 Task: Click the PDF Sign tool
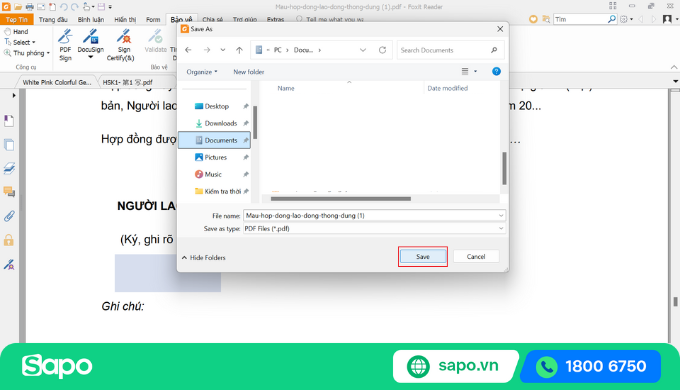[x=65, y=45]
